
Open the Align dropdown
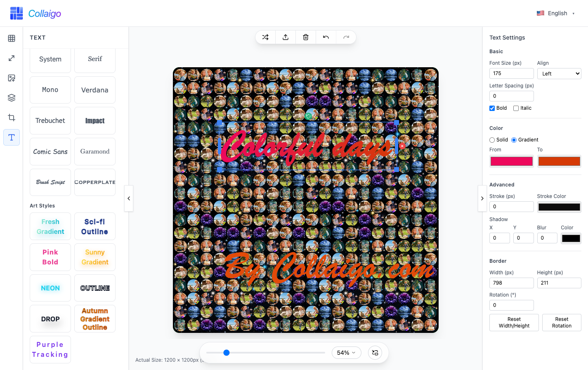coord(559,73)
